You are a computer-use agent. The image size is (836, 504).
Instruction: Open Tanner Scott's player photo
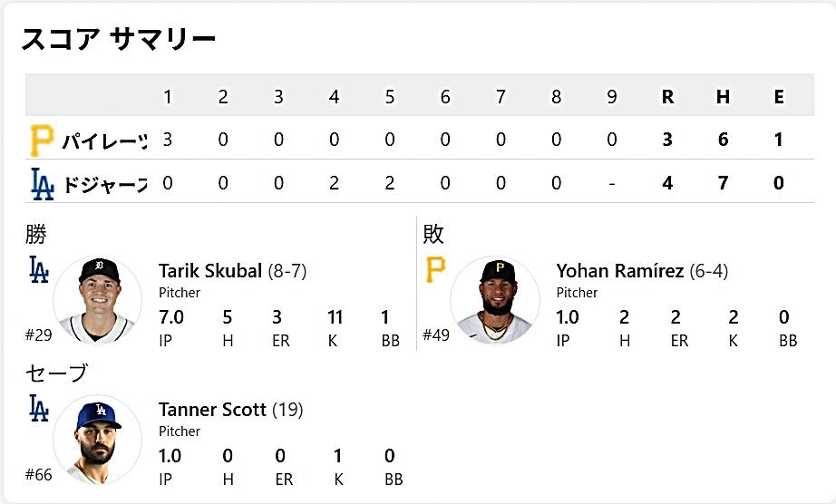pyautogui.click(x=98, y=440)
